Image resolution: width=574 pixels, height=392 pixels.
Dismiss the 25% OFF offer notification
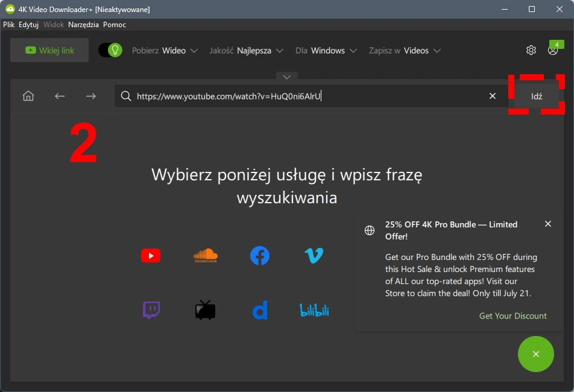click(548, 224)
